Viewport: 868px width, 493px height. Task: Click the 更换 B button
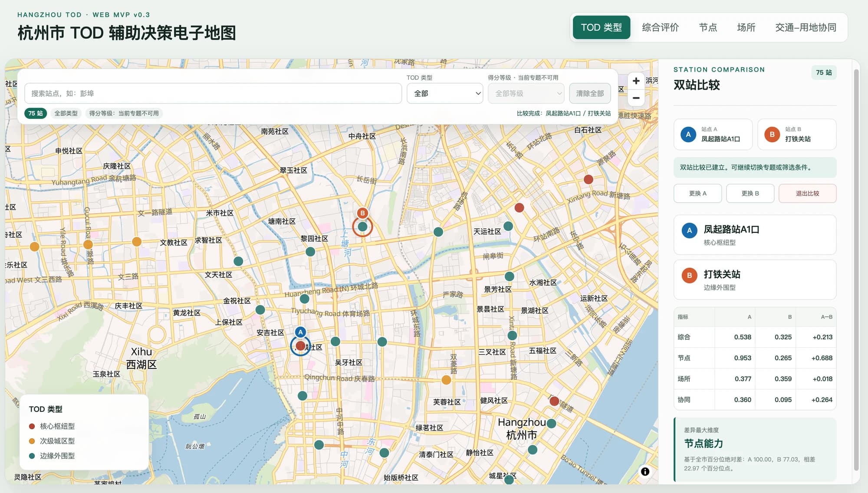click(750, 194)
